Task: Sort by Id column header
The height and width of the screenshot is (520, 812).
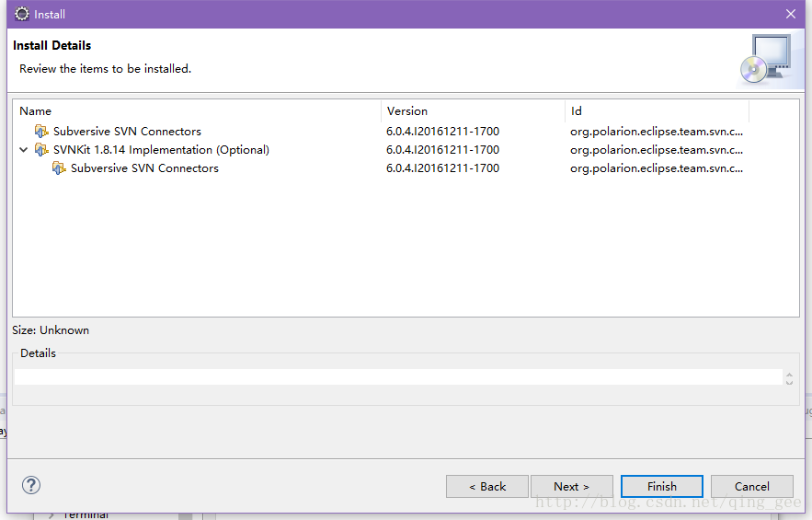Action: click(657, 111)
